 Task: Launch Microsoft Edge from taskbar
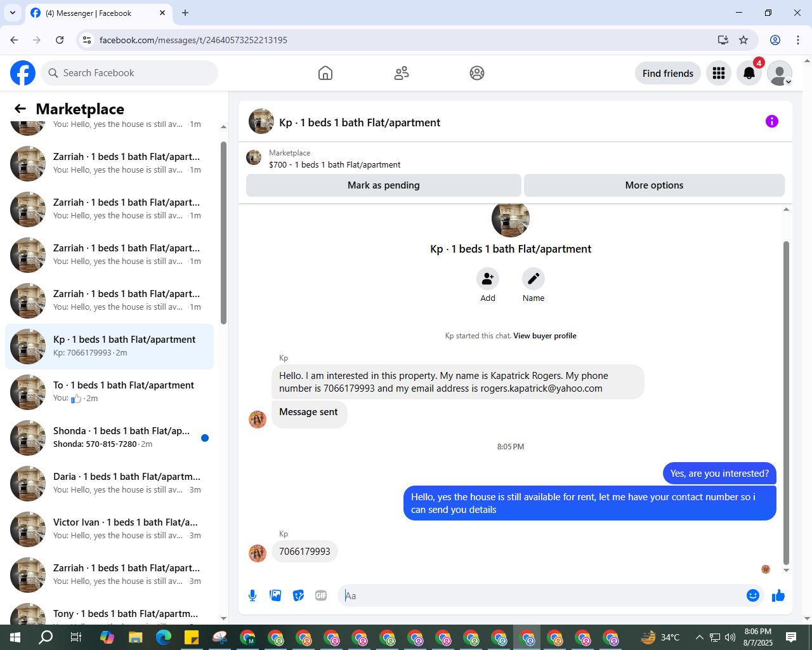point(164,637)
